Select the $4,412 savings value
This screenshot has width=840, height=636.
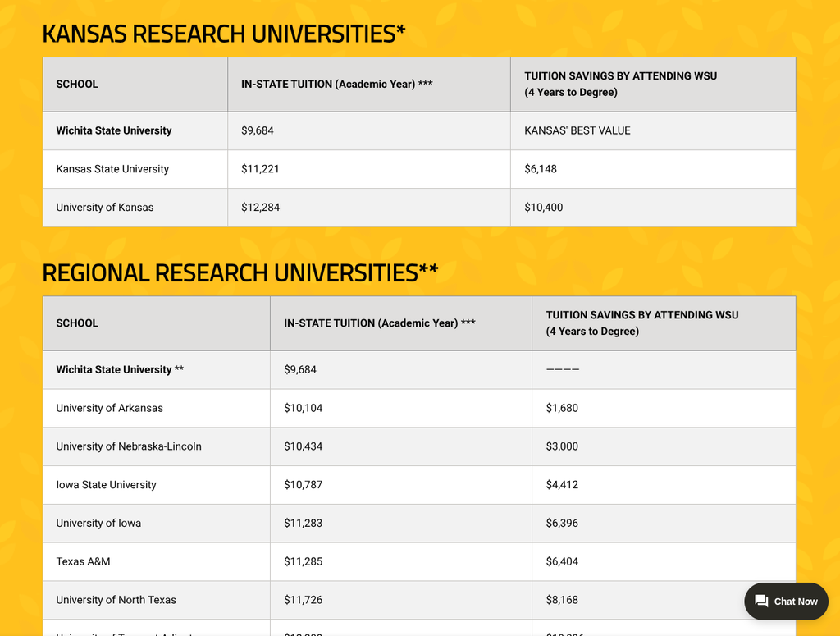coord(562,485)
